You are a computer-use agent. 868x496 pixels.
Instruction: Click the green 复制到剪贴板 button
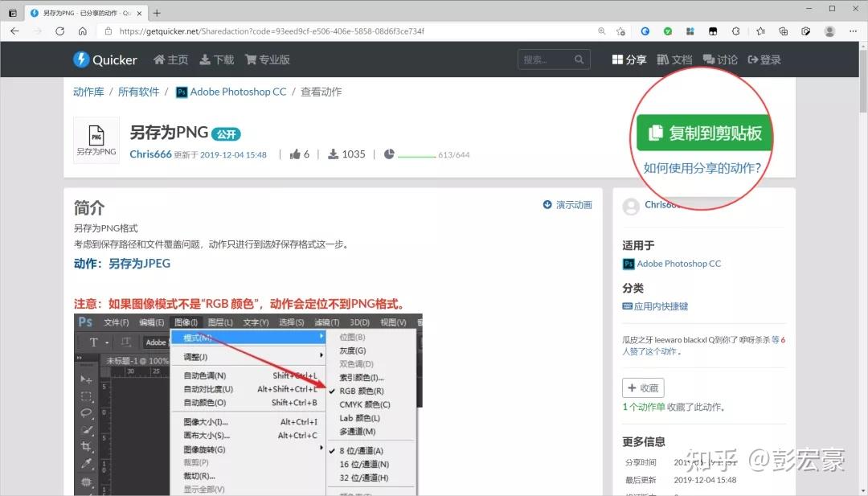coord(702,133)
